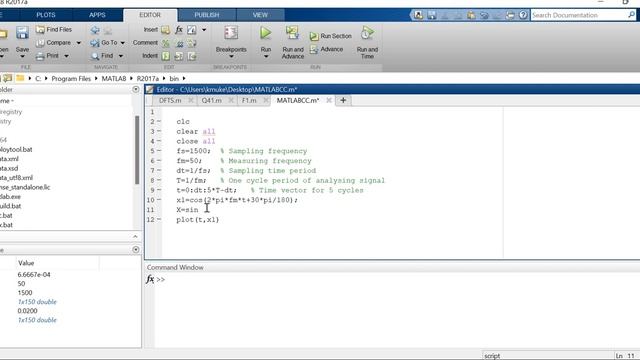Click the quick access paste icon
Image resolution: width=640 pixels, height=360 pixels.
471,15
